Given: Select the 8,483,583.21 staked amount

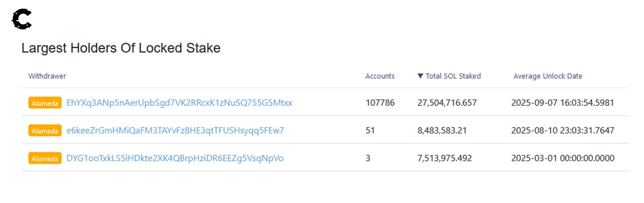Looking at the screenshot, I should tap(442, 131).
